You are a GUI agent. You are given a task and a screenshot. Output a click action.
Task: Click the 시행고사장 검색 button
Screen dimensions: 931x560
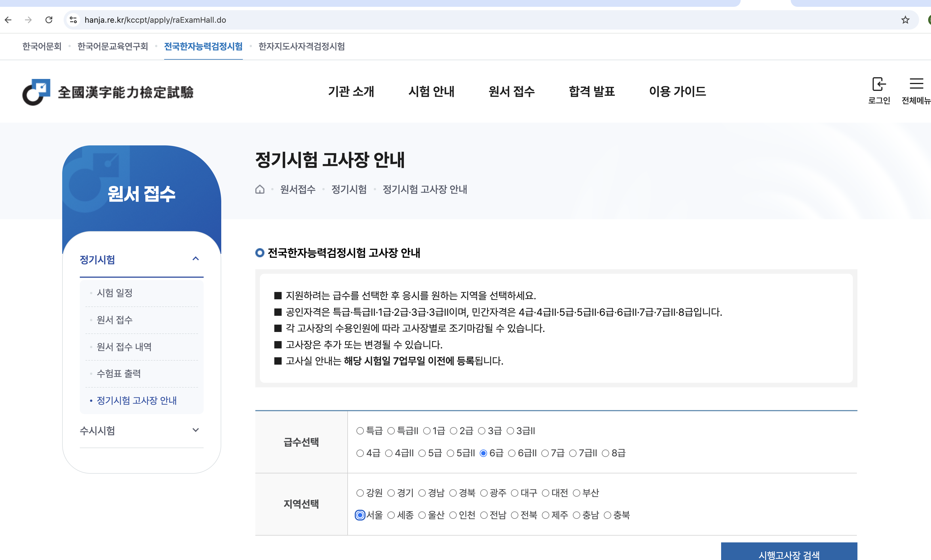point(789,553)
